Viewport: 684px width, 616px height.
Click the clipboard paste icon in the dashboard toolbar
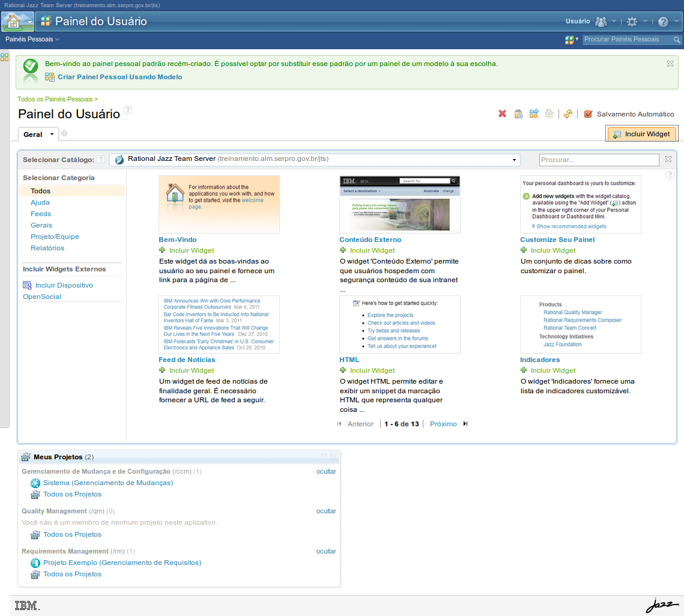518,114
